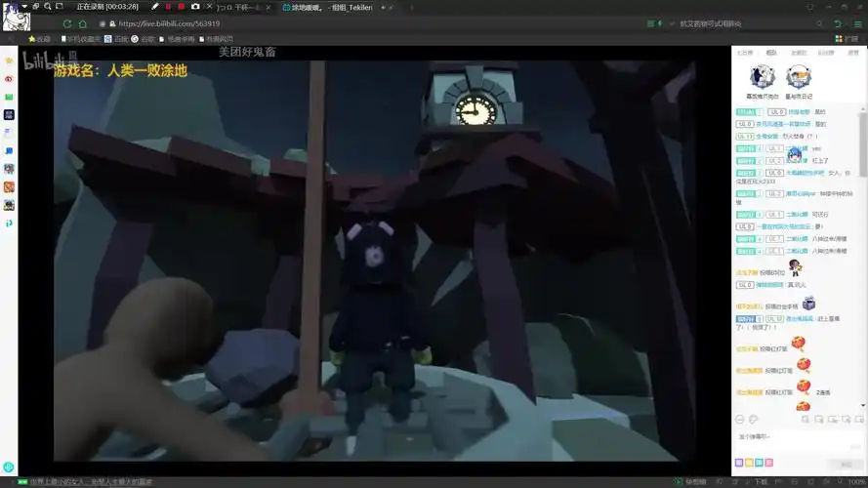Image resolution: width=868 pixels, height=488 pixels.
Task: Pick the purple danmaku color swatch
Action: pyautogui.click(x=738, y=463)
